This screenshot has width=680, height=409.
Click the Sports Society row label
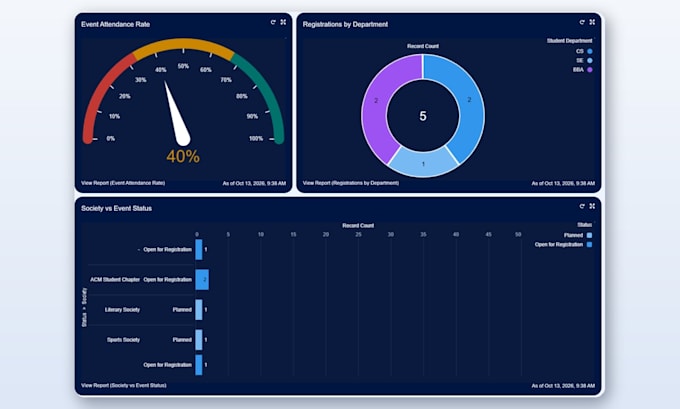(124, 340)
